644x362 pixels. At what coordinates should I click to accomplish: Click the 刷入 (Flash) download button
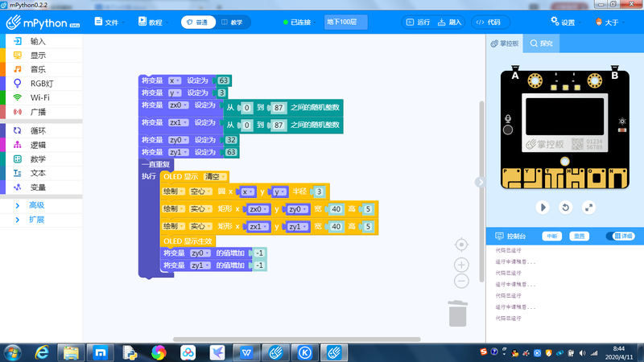click(450, 23)
